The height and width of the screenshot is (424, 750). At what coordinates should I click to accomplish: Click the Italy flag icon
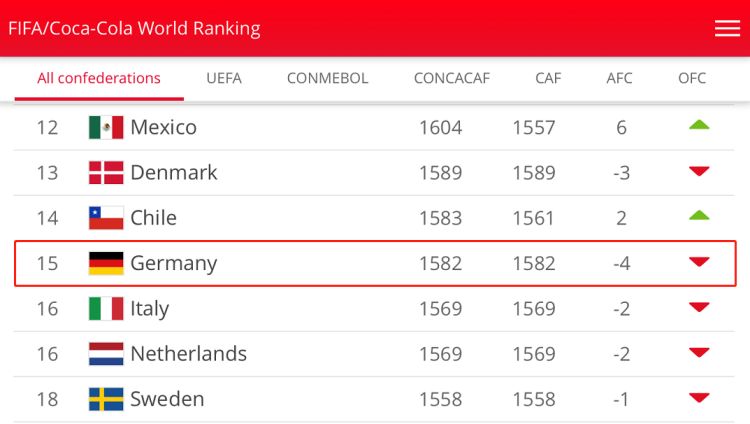tap(106, 308)
